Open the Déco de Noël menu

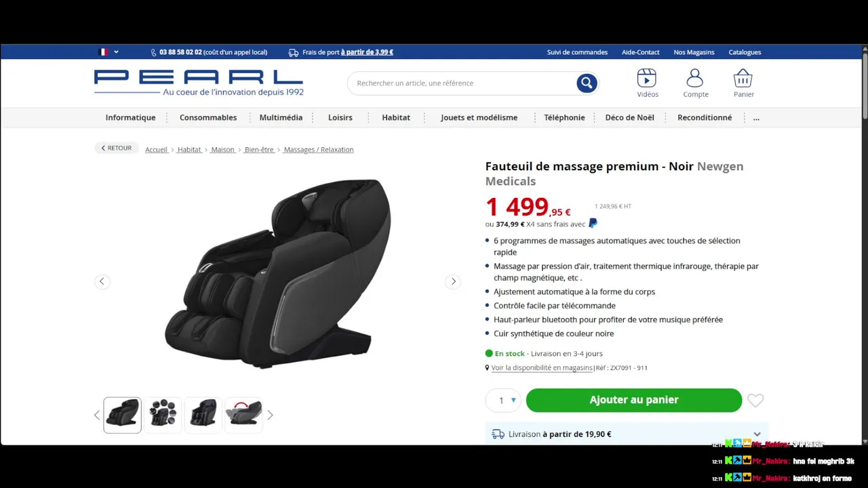pyautogui.click(x=629, y=117)
